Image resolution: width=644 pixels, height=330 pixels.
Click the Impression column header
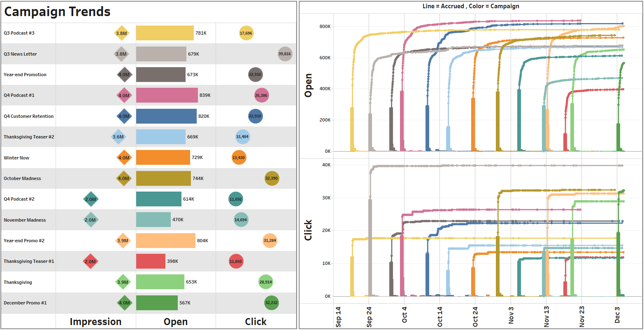coord(95,322)
